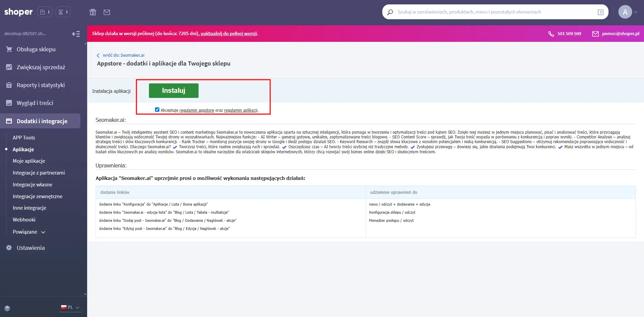Click the 'Seomaker.ai - edycja lista' link row
This screenshot has width=644, height=317.
[x=164, y=212]
